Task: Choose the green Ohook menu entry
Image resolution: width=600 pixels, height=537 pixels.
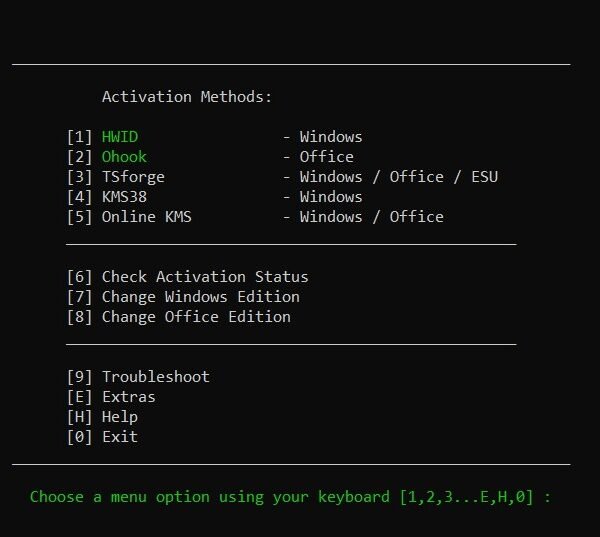Action: pos(124,157)
